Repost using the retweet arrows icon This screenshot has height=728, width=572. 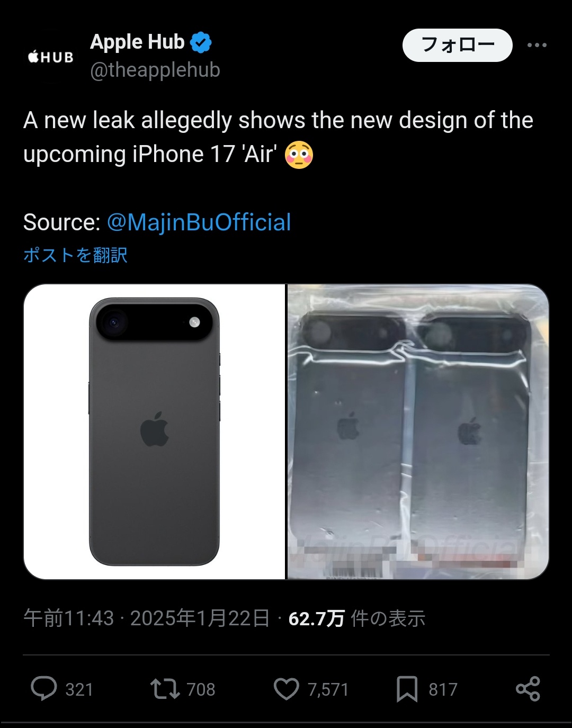(x=165, y=689)
